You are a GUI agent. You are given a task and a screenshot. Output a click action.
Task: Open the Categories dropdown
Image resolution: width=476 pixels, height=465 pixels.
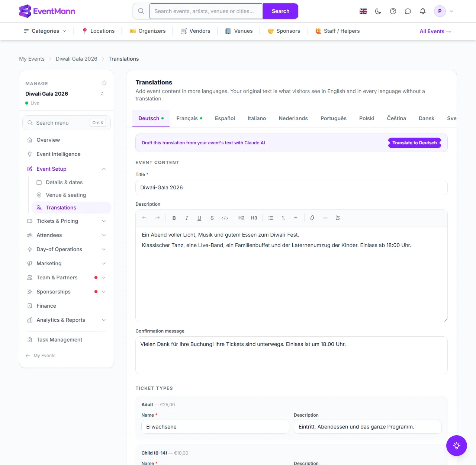point(45,31)
